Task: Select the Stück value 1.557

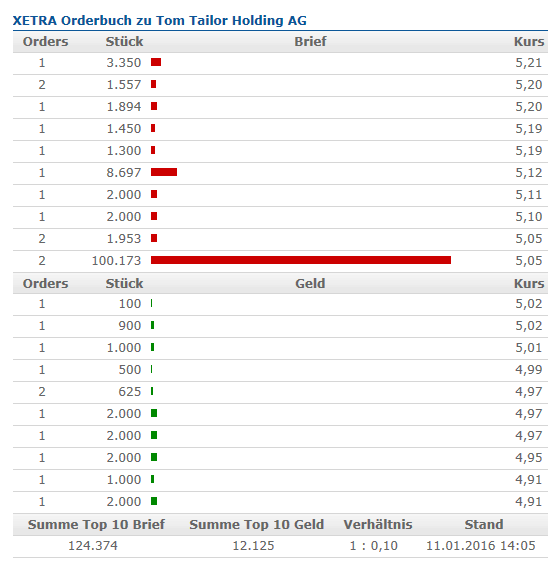Action: (x=124, y=85)
